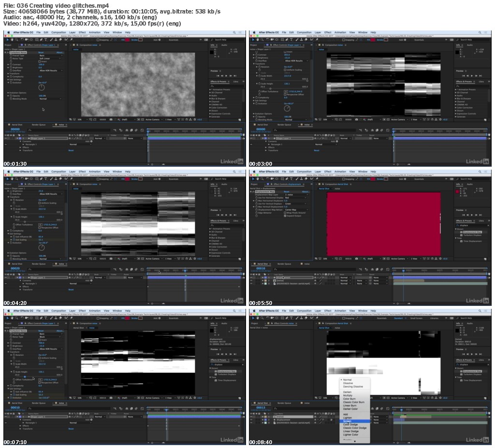
Task: Open the Displacement Map Layer dropdown in the 00:05:50 frame
Action: [x=296, y=195]
